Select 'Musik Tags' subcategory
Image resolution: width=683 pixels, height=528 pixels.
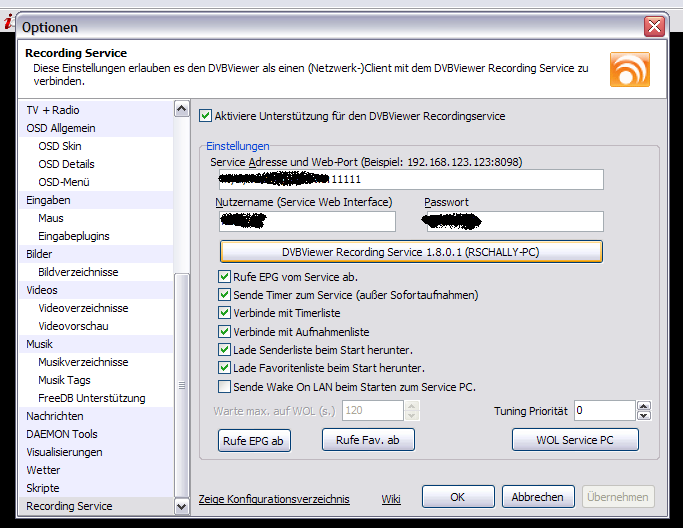pyautogui.click(x=96, y=380)
